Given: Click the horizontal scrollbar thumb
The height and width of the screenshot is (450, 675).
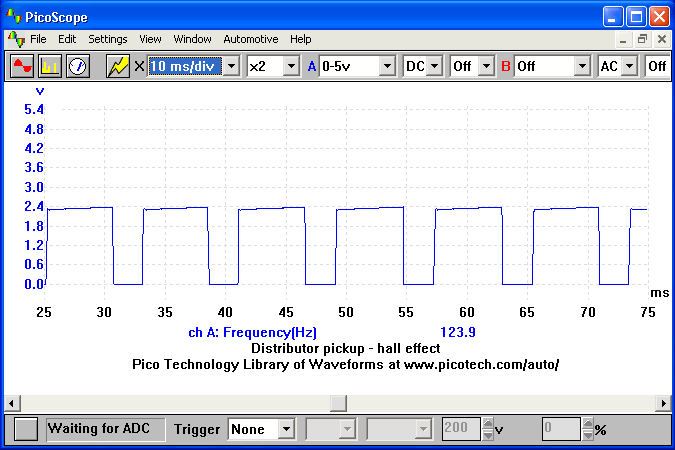Looking at the screenshot, I should [338, 403].
